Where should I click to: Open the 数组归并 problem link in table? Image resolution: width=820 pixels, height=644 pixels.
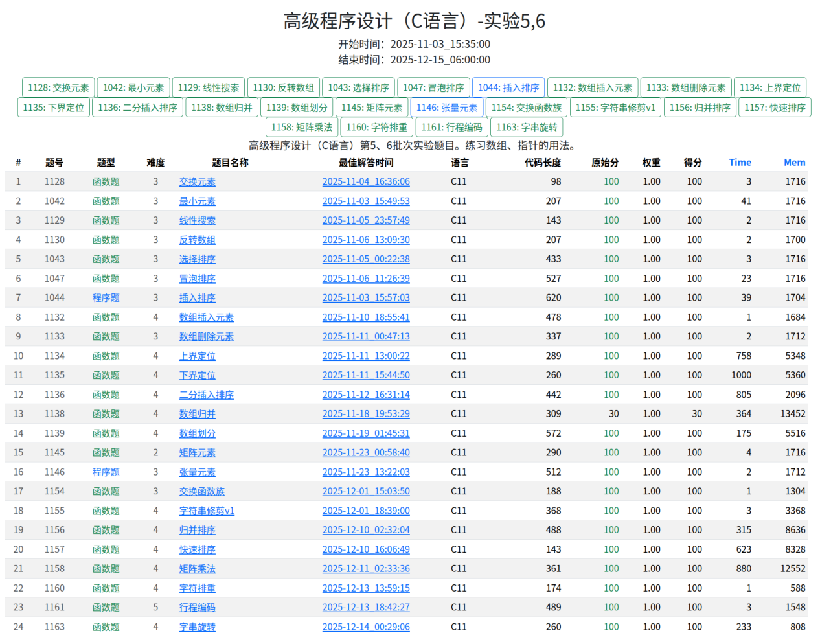(198, 414)
